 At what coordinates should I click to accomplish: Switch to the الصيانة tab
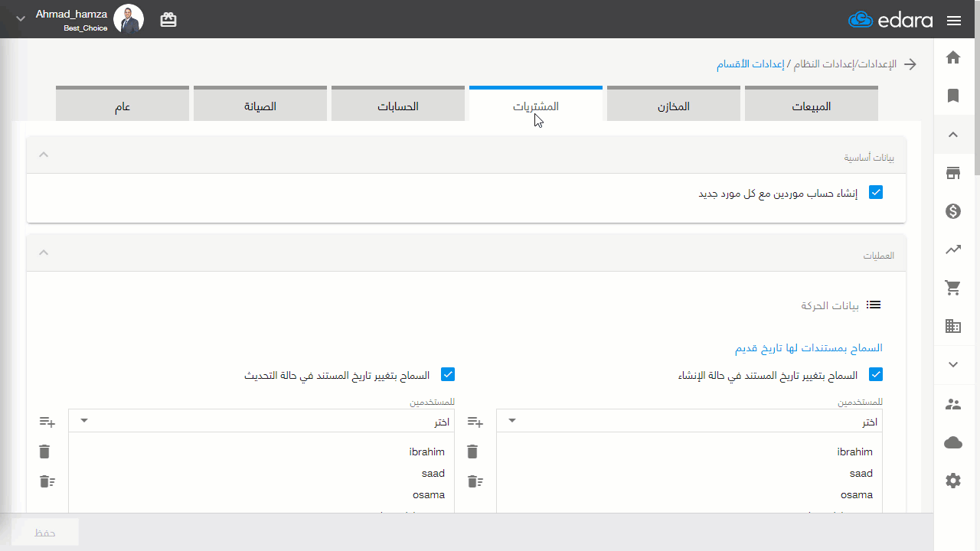pos(260,104)
